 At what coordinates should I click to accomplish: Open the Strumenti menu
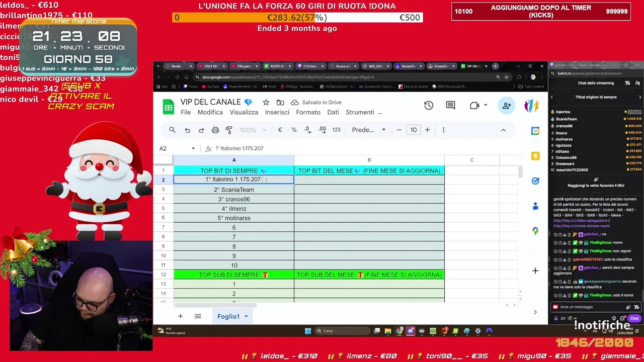(x=360, y=112)
